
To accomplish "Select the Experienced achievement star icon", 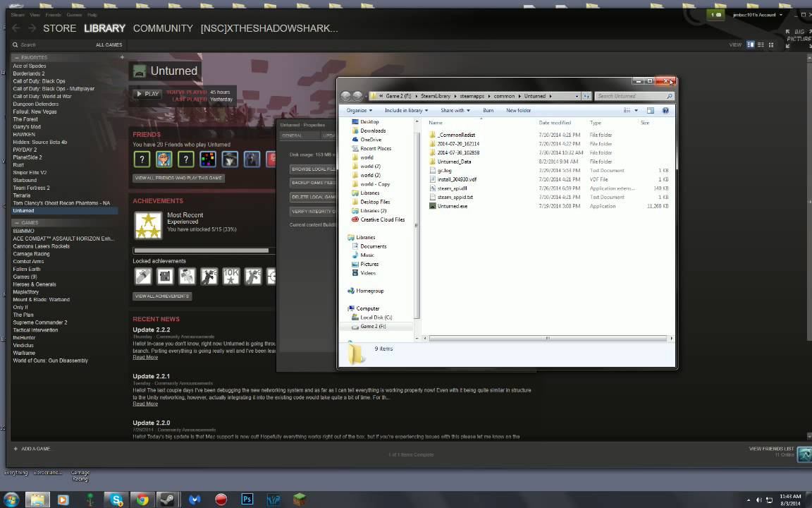I will (148, 226).
